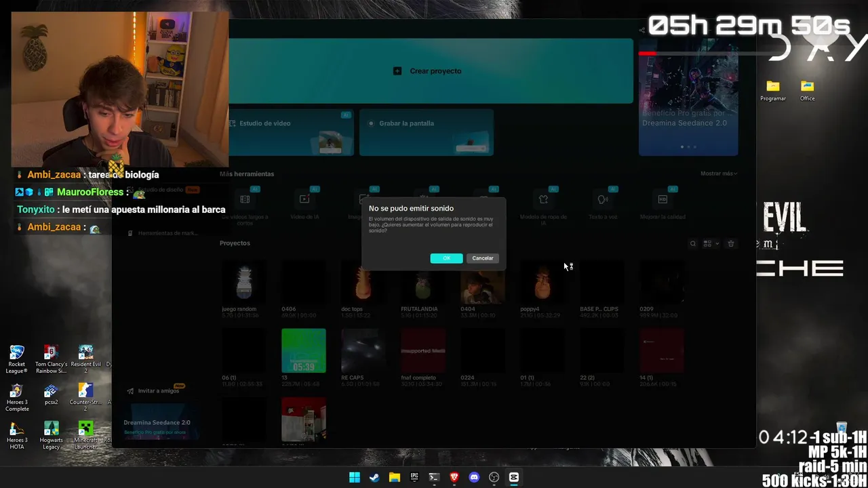Click Cancelar in the sound dialog
Image resolution: width=868 pixels, height=488 pixels.
coord(483,258)
